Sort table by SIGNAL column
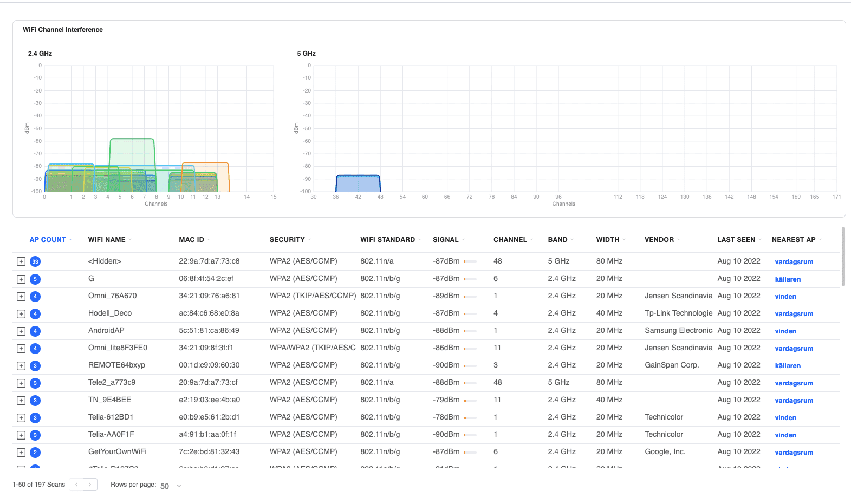Image resolution: width=851 pixels, height=504 pixels. 445,240
